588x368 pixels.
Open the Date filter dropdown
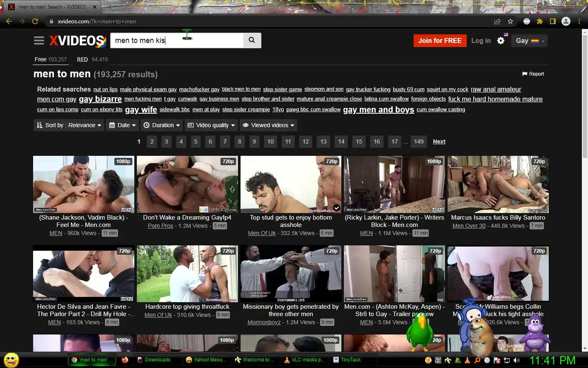(122, 125)
